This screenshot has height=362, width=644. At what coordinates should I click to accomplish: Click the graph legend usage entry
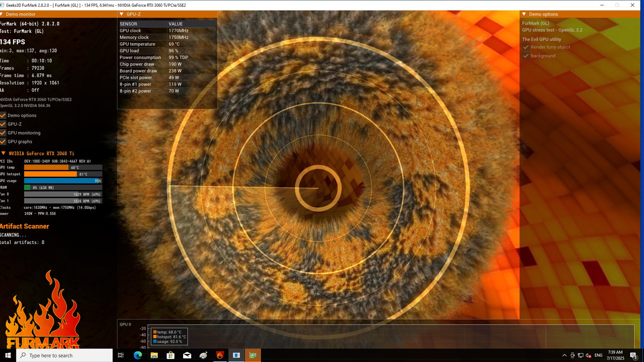168,342
